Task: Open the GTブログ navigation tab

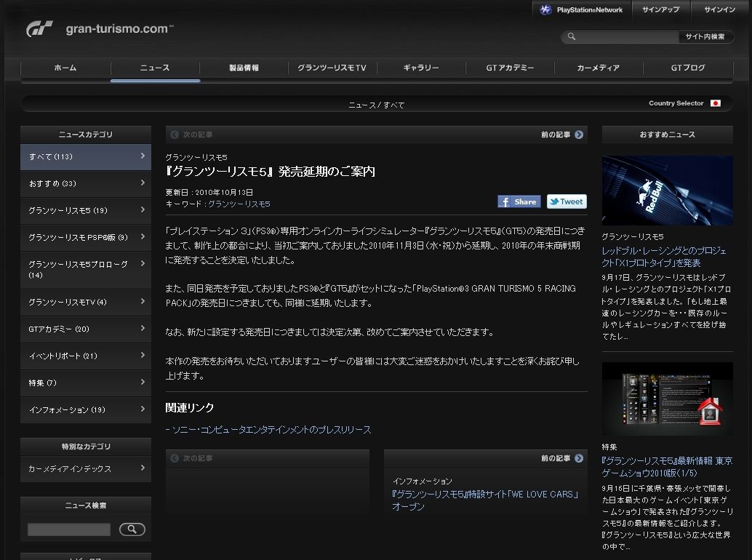Action: coord(688,68)
